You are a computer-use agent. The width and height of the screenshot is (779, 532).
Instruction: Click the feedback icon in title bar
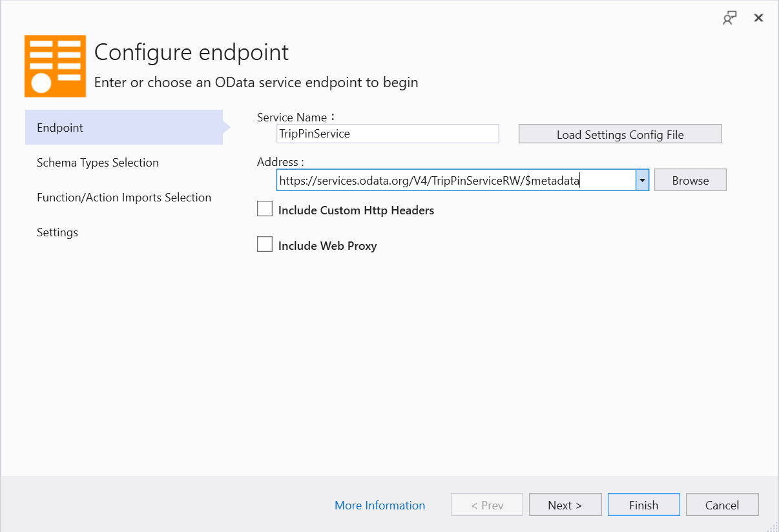pyautogui.click(x=729, y=18)
